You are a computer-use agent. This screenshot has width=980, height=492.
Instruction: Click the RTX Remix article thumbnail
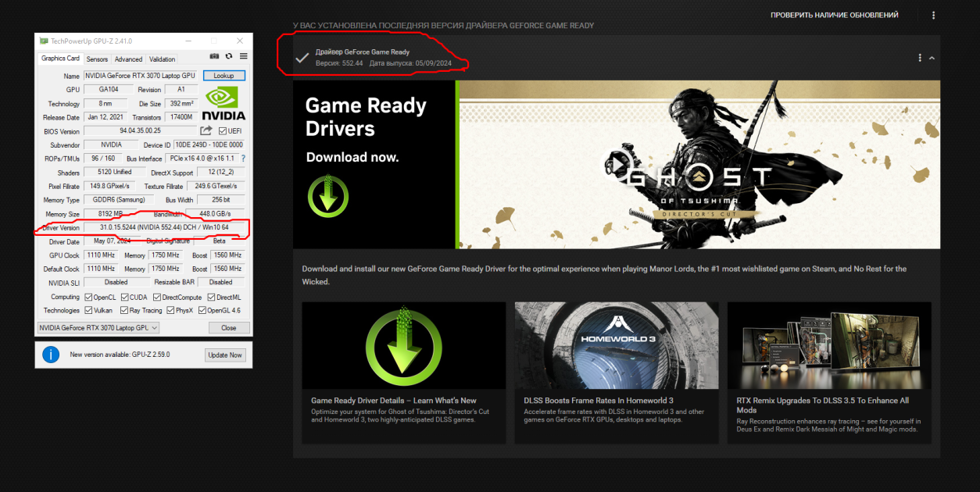(x=829, y=346)
